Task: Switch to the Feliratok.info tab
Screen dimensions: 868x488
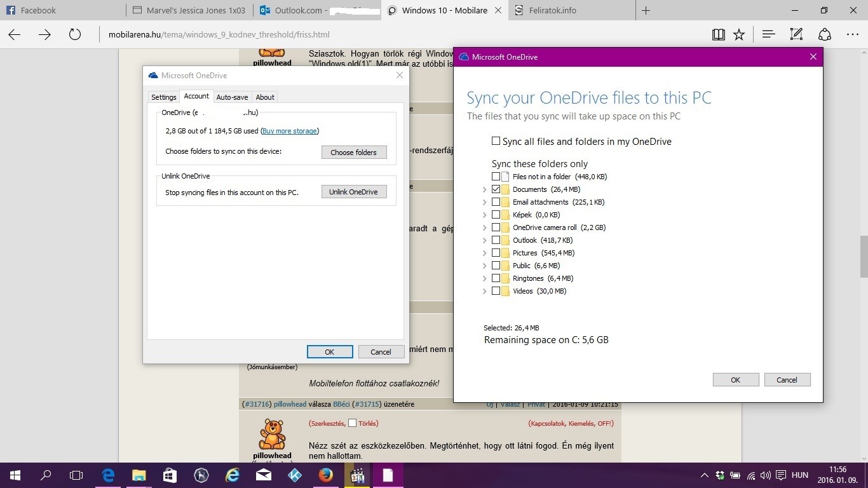Action: (571, 10)
